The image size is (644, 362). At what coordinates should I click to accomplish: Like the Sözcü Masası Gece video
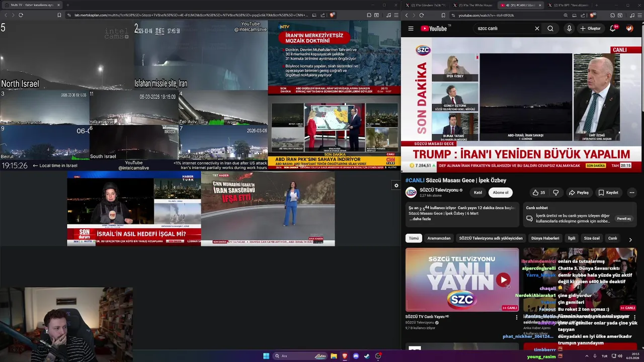539,193
